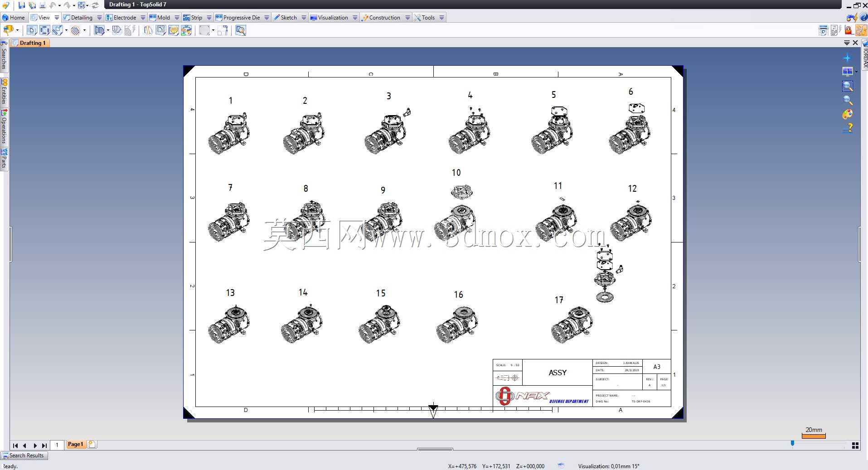Click the blue plus compass icon
868x470 pixels.
(847, 58)
